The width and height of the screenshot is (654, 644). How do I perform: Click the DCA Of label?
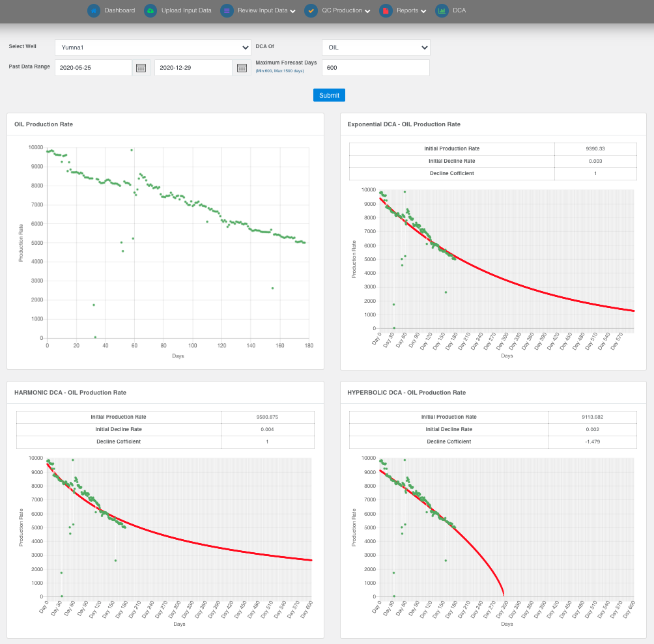coord(265,46)
